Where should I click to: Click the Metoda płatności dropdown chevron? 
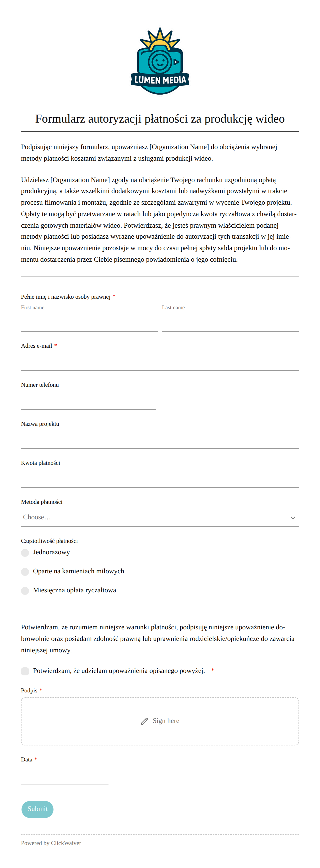pos(293,518)
